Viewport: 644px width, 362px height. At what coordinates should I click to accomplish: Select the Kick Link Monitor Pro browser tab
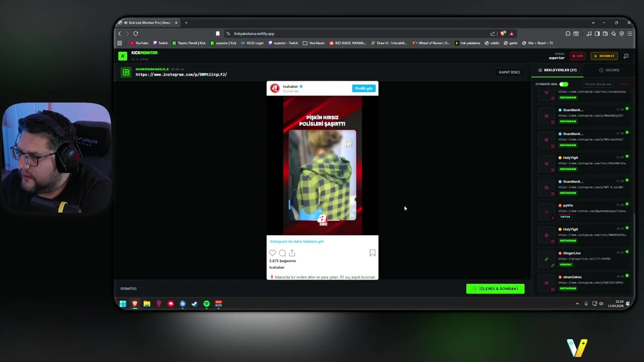click(147, 23)
